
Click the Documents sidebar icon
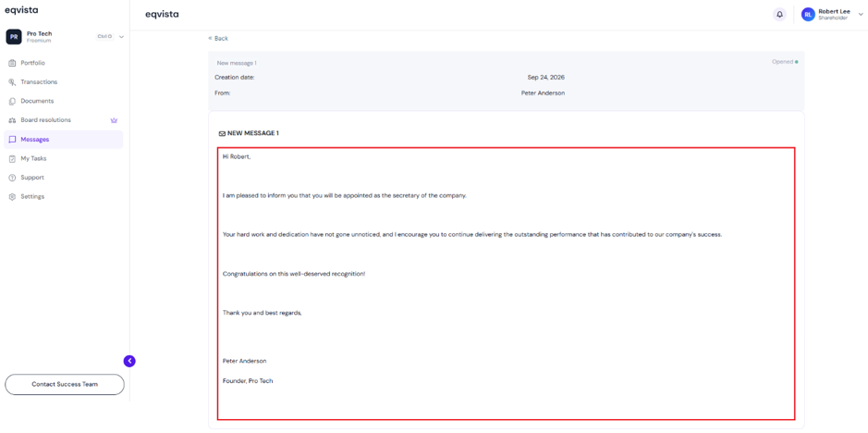(x=12, y=101)
